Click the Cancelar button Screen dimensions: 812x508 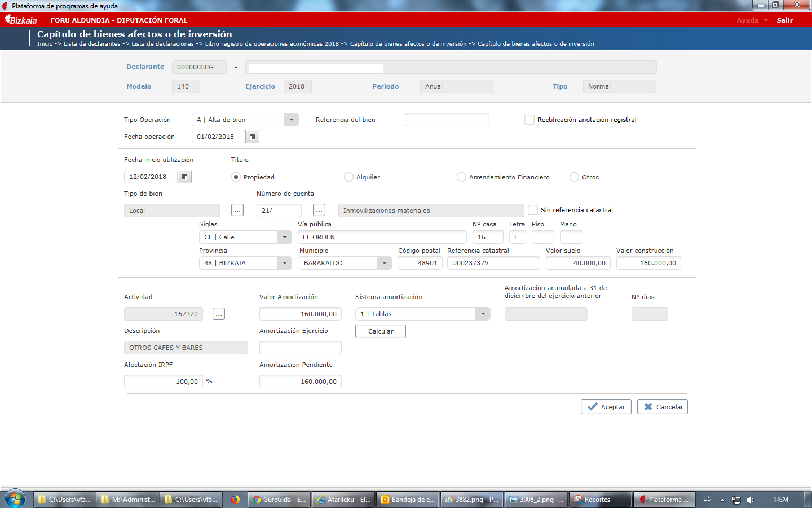tap(663, 407)
